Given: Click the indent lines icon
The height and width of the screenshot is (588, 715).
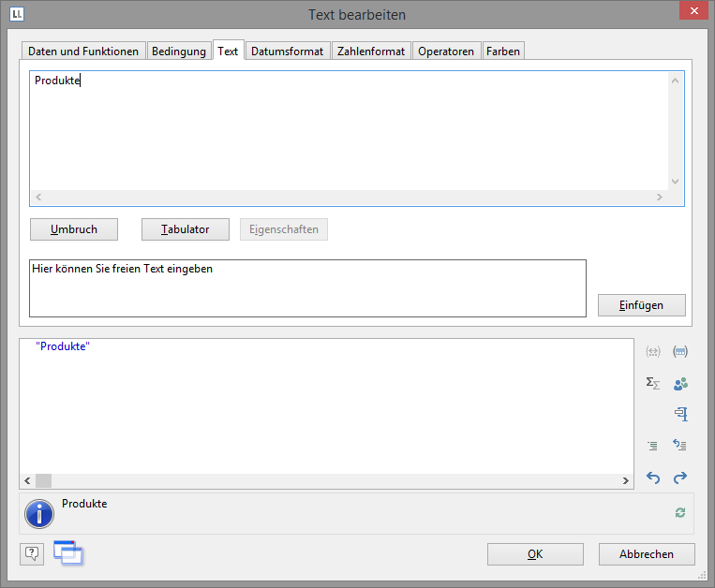Looking at the screenshot, I should tap(653, 446).
